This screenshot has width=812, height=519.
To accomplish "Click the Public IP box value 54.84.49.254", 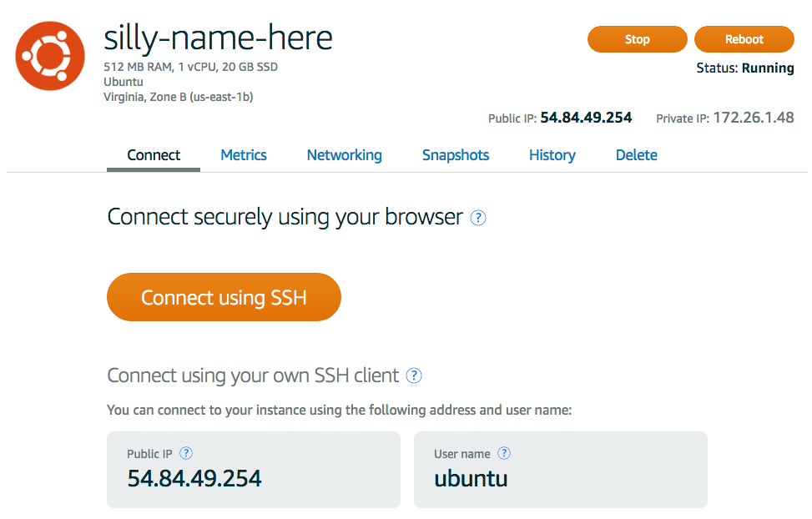I will point(194,478).
